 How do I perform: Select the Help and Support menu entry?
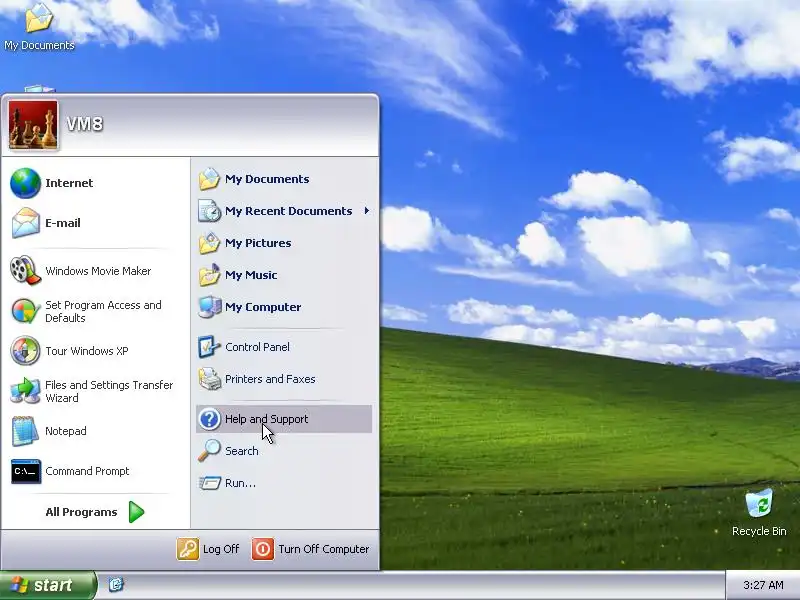284,419
